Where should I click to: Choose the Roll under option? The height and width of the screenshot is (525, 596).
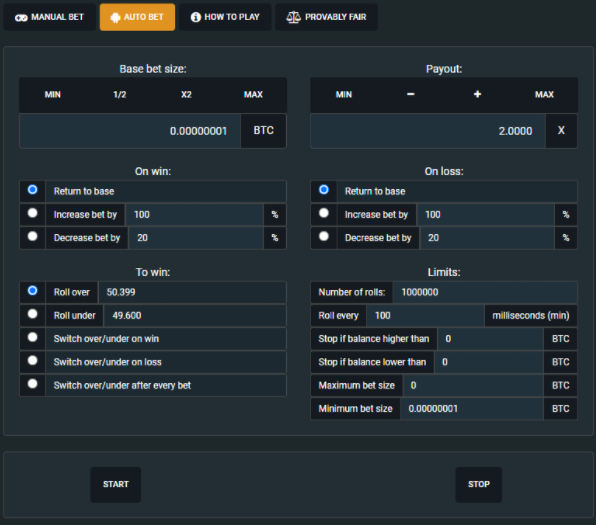coord(33,314)
